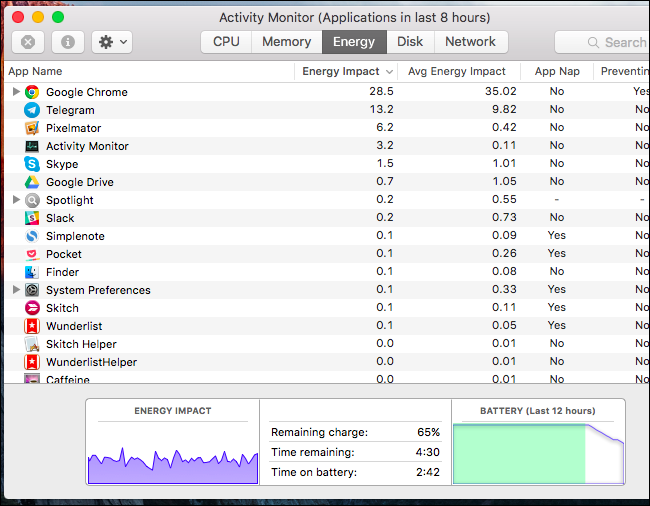650x506 pixels.
Task: Click the Quit Process stop button
Action: [28, 42]
